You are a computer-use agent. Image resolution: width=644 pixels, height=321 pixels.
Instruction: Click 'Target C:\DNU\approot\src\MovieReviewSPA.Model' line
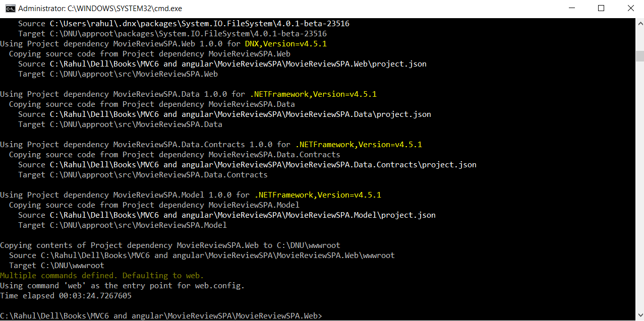click(x=123, y=225)
